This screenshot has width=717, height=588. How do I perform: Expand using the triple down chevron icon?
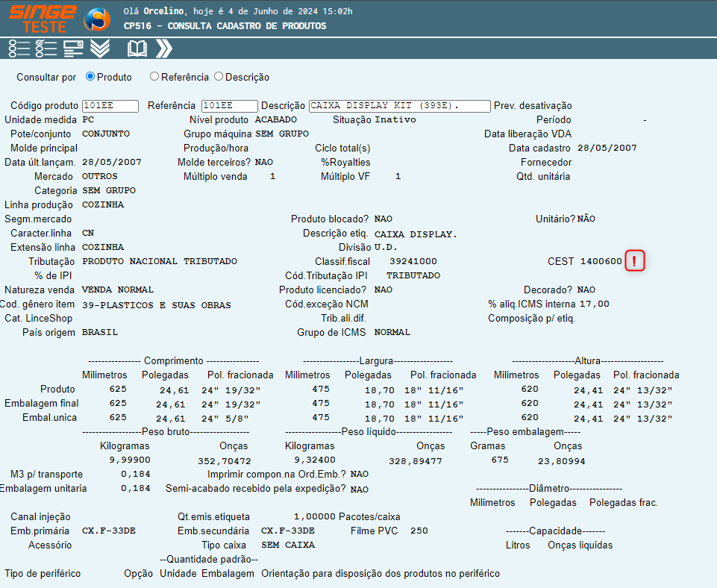[100, 49]
